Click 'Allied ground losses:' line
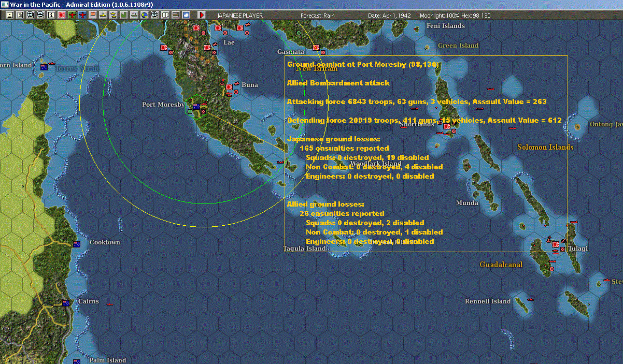The width and height of the screenshot is (623, 364). click(326, 204)
